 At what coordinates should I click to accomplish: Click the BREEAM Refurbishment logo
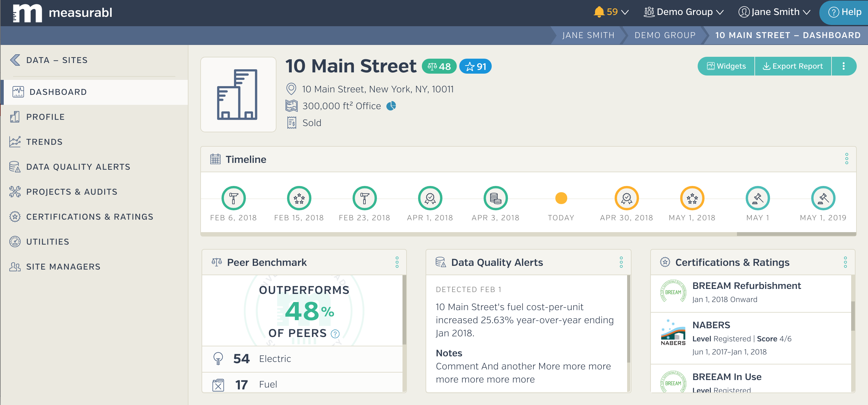[x=673, y=292]
